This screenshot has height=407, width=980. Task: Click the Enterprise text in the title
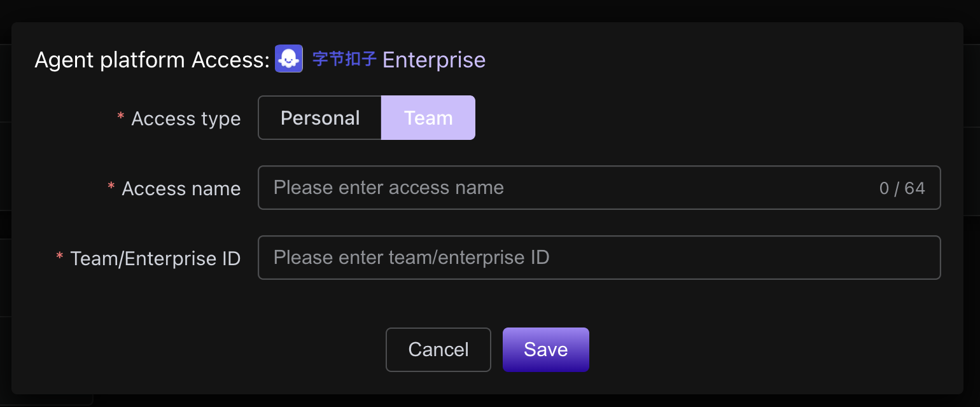point(434,60)
